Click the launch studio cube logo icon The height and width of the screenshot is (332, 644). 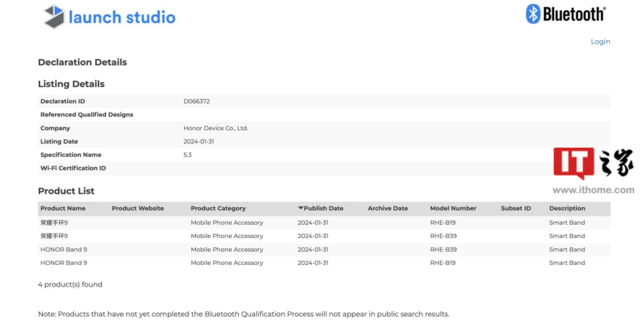pos(54,17)
